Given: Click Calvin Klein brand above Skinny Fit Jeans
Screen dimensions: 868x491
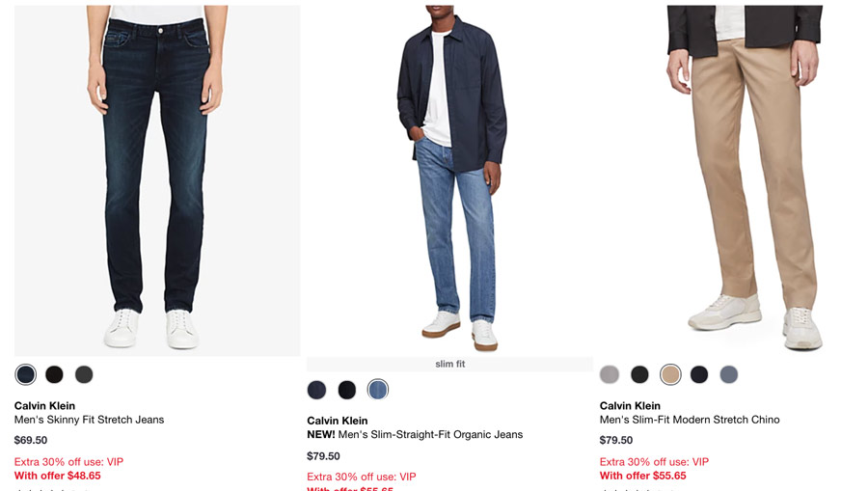Looking at the screenshot, I should click(44, 406).
